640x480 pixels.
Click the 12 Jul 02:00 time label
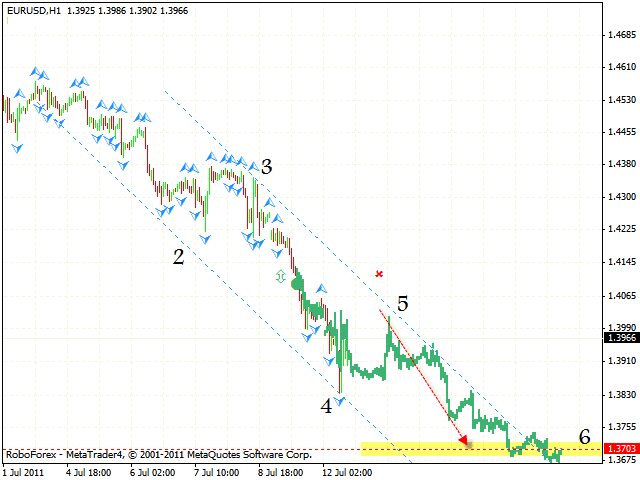(347, 473)
